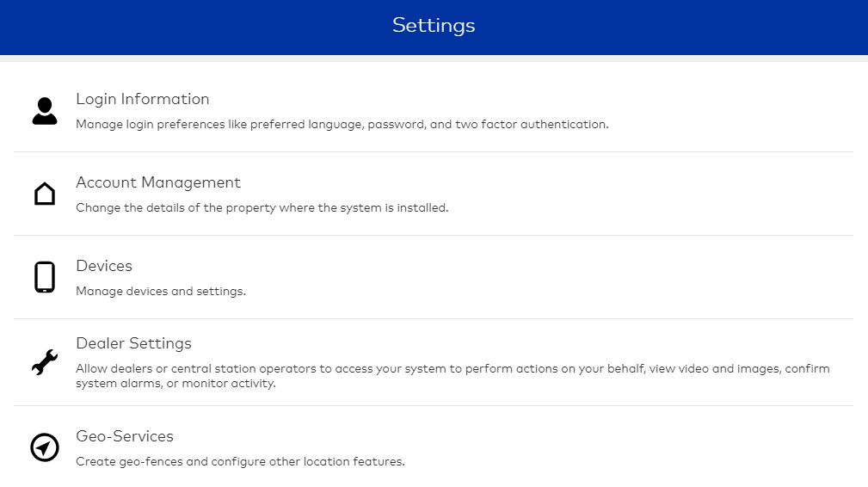The image size is (868, 487).
Task: Click the 'system alarms, or monitor activity.' line
Action: coord(175,383)
